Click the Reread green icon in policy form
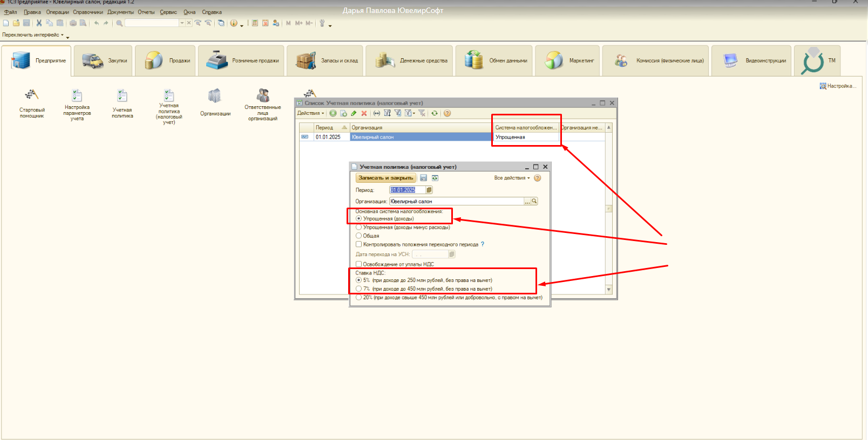Screen dimensions: 868x440 click(x=435, y=178)
